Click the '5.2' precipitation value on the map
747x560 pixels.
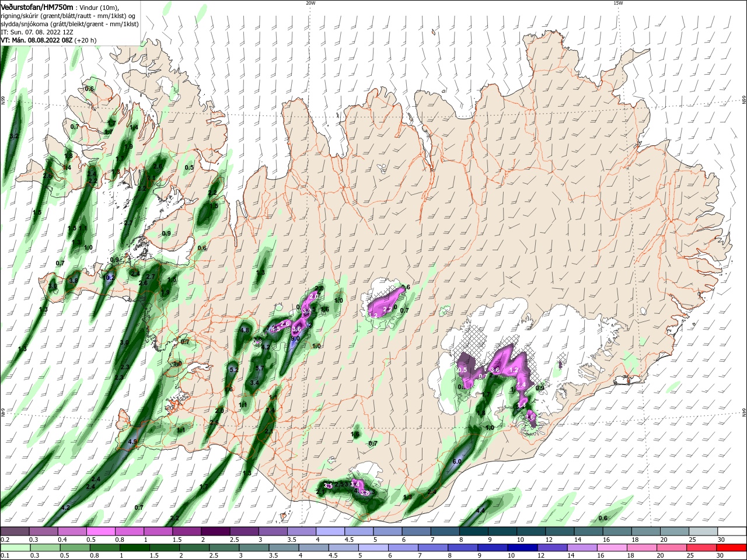(x=234, y=370)
